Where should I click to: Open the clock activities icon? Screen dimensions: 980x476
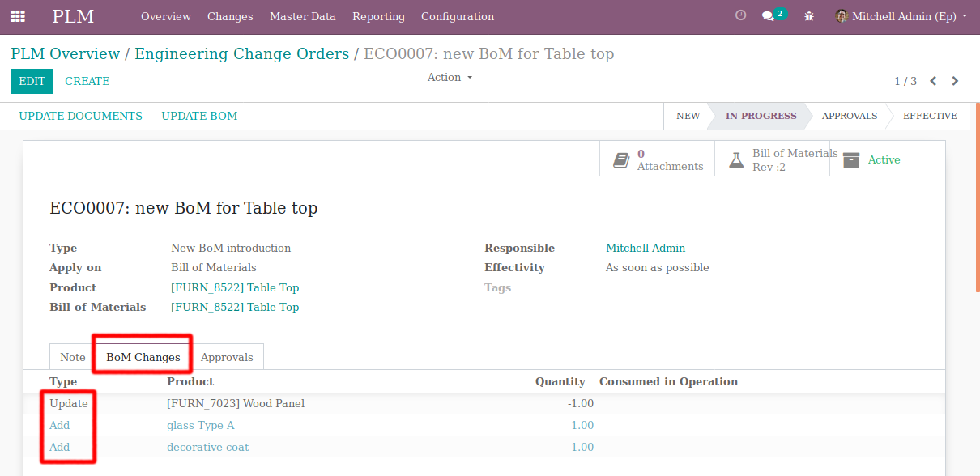pos(740,15)
